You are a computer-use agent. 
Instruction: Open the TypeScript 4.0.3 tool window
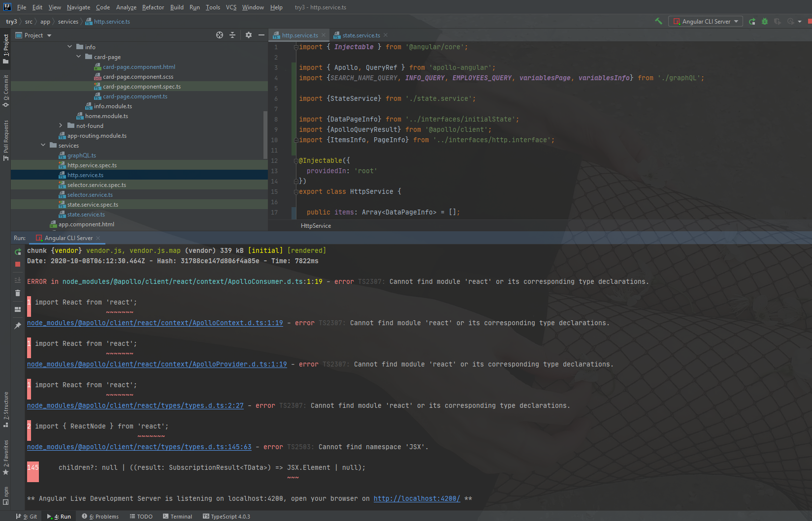coord(227,516)
